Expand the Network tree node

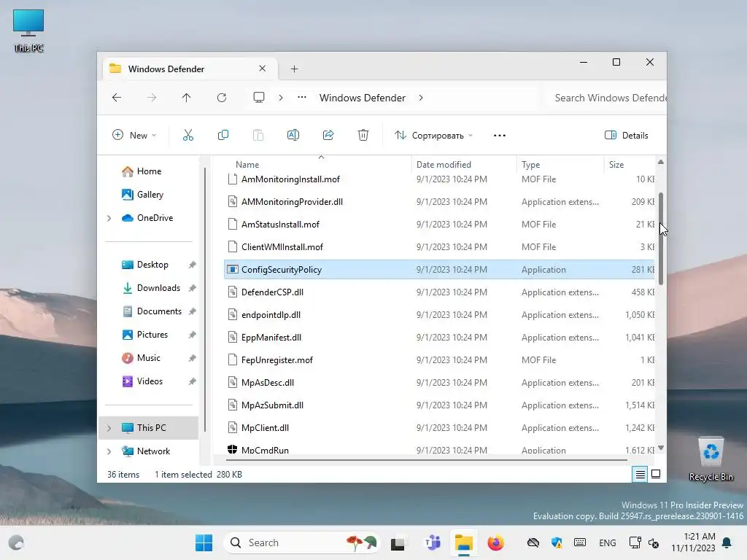109,451
